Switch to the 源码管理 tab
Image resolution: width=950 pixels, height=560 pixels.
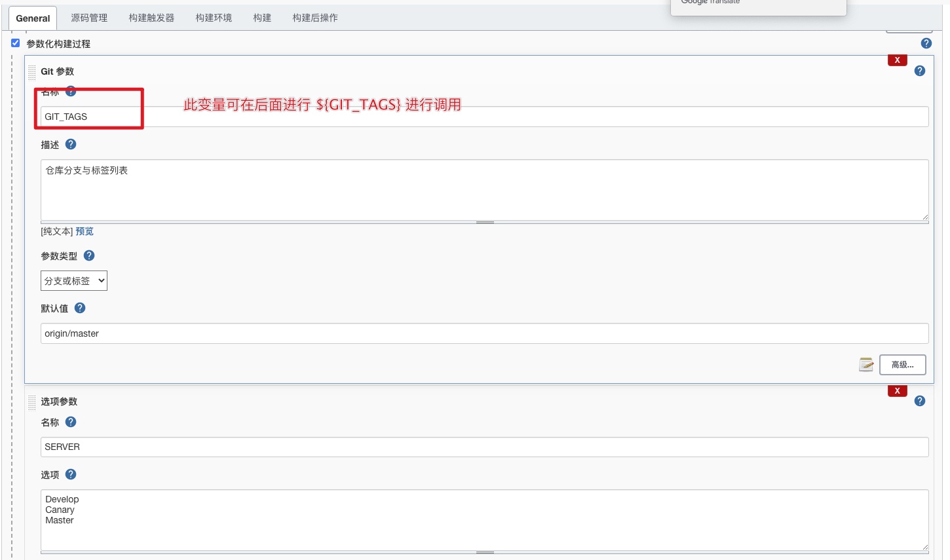89,18
